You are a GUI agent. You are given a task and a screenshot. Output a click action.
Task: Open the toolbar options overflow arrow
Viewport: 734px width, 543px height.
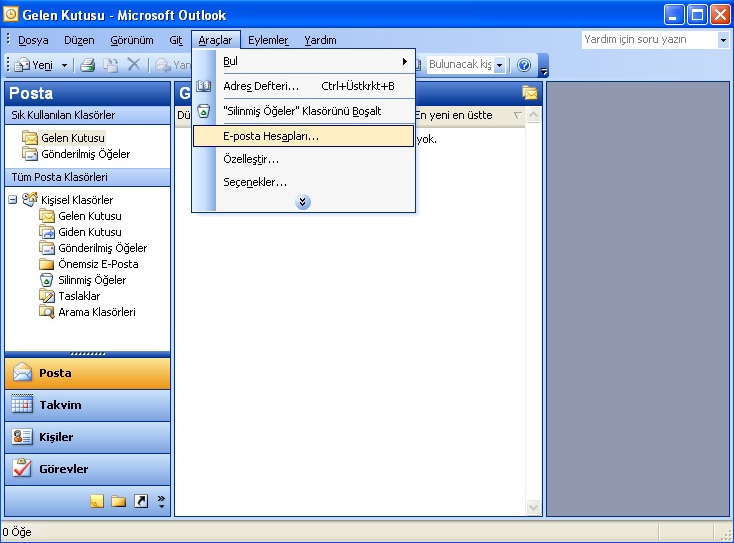click(x=543, y=66)
